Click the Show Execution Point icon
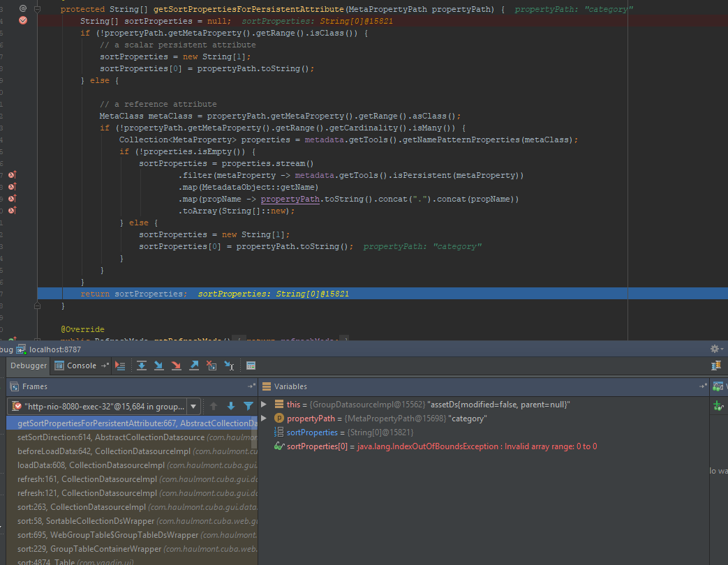728x565 pixels. tap(120, 366)
